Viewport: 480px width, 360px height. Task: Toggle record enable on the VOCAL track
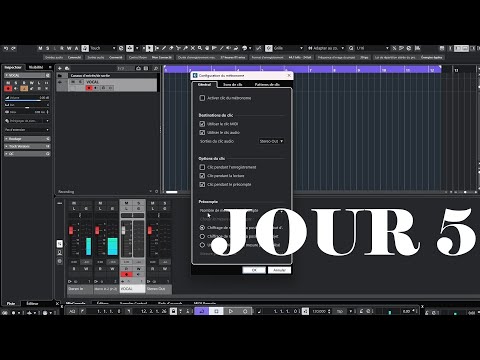(x=89, y=88)
